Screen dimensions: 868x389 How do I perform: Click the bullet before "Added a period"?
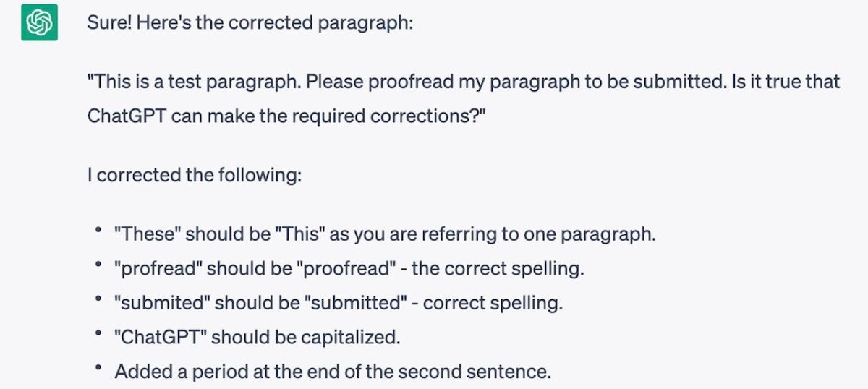[97, 368]
